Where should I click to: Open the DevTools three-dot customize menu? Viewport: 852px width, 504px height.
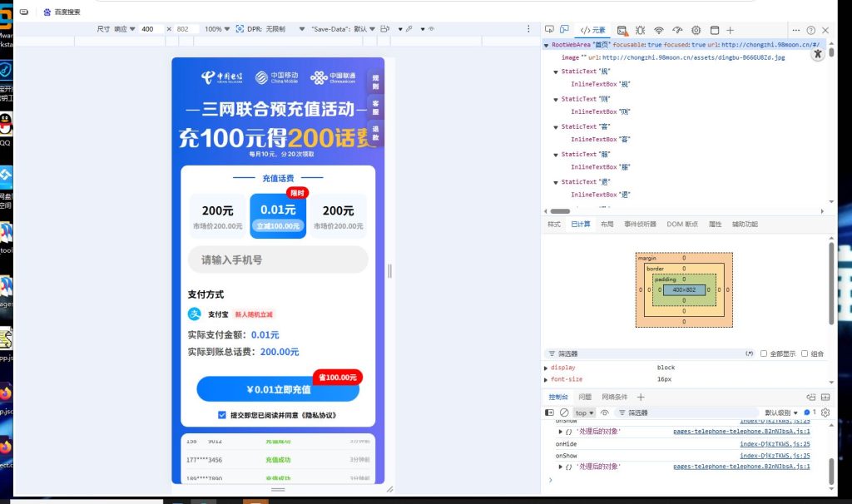[x=796, y=31]
